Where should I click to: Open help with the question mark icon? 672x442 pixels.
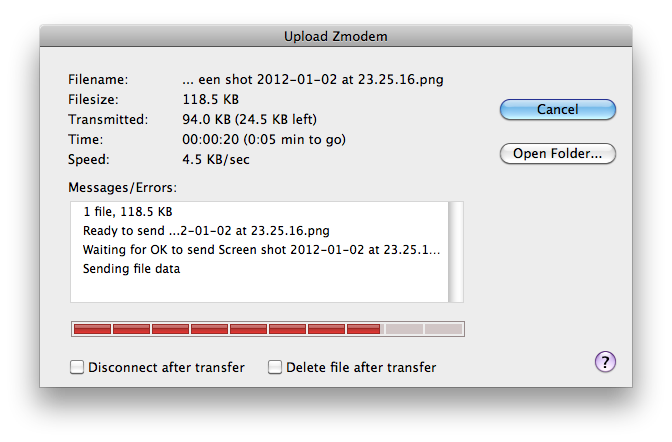point(605,362)
